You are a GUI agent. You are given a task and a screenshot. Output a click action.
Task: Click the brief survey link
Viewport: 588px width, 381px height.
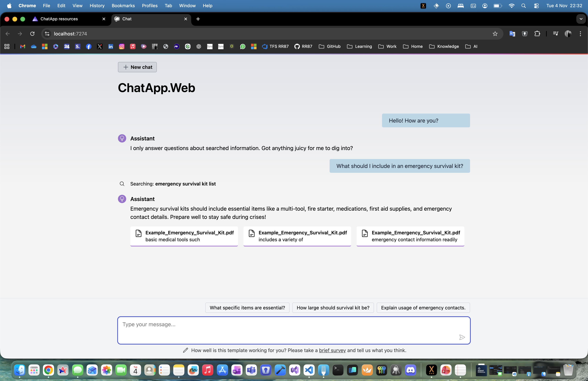coord(332,350)
